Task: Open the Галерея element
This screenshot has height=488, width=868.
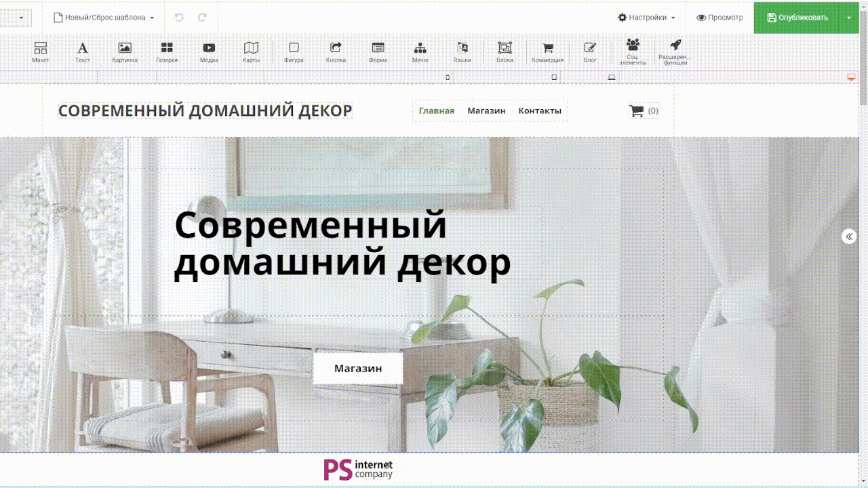Action: [167, 52]
